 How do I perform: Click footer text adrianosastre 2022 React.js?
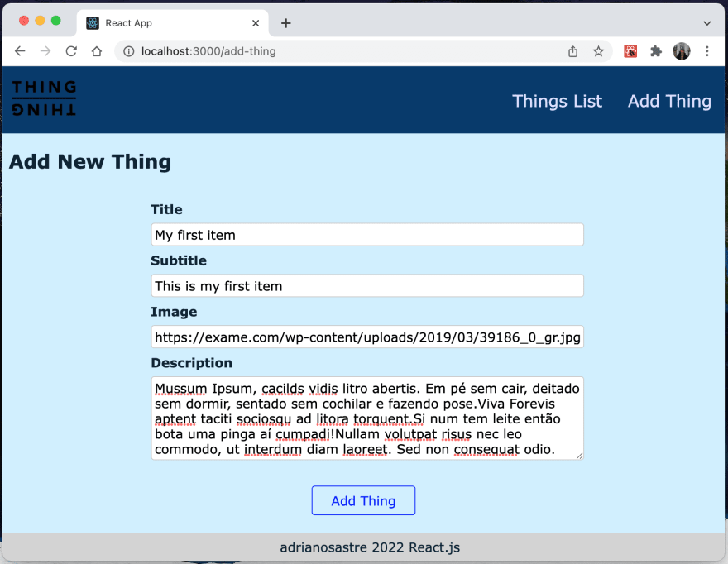pos(370,547)
